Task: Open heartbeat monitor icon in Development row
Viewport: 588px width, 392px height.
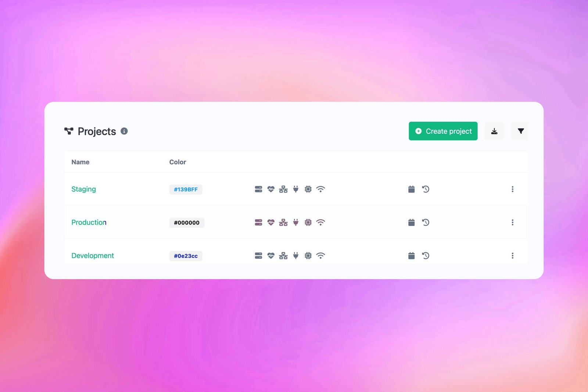Action: pyautogui.click(x=271, y=256)
